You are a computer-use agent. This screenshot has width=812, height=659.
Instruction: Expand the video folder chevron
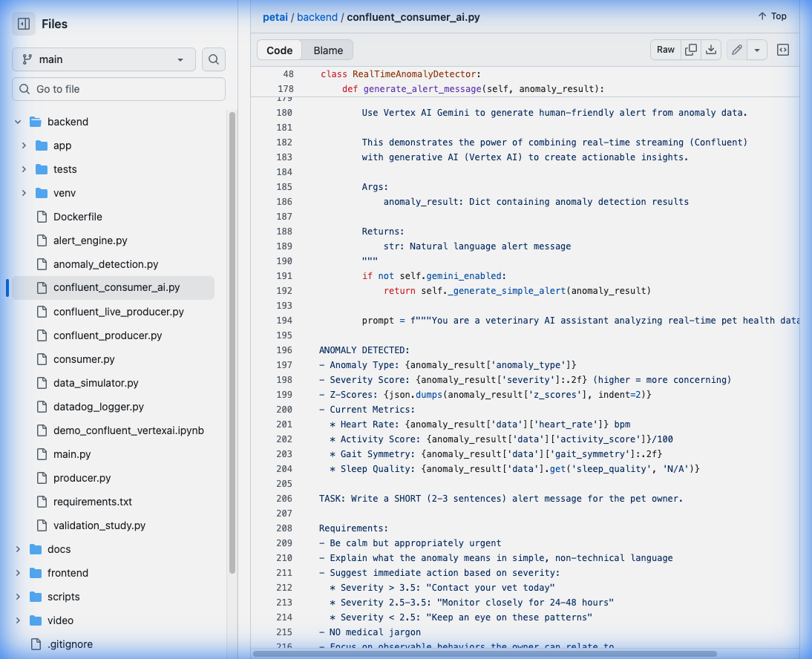(x=18, y=620)
